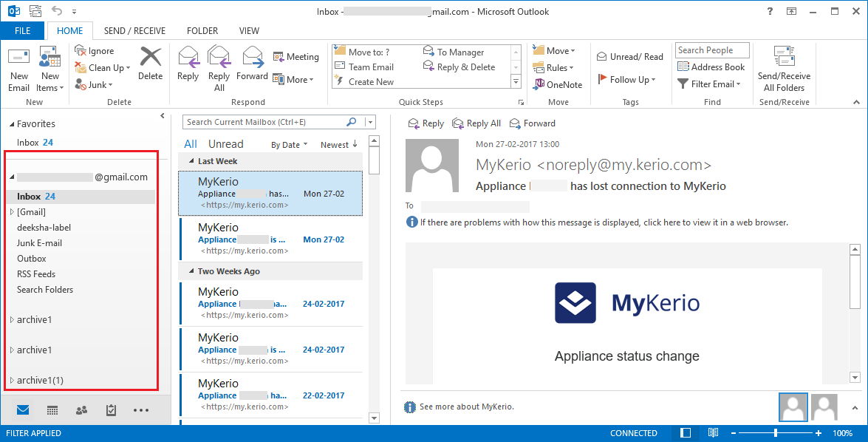Open the More respond options

(x=293, y=80)
